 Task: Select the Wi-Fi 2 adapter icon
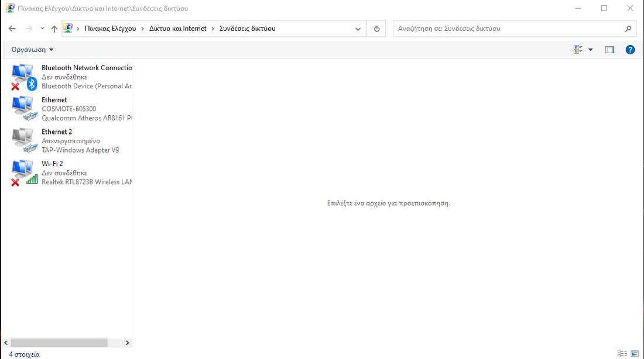point(23,173)
